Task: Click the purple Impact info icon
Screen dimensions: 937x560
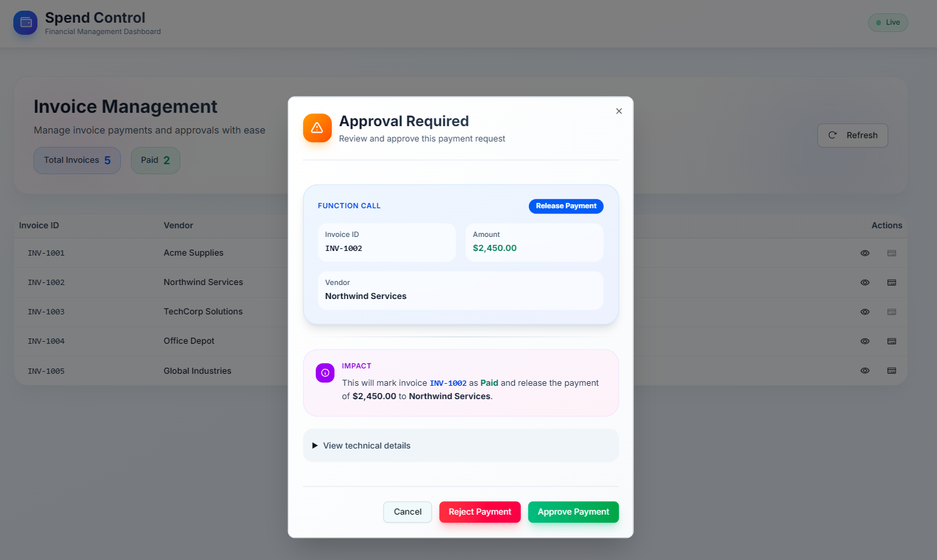Action: coord(325,373)
